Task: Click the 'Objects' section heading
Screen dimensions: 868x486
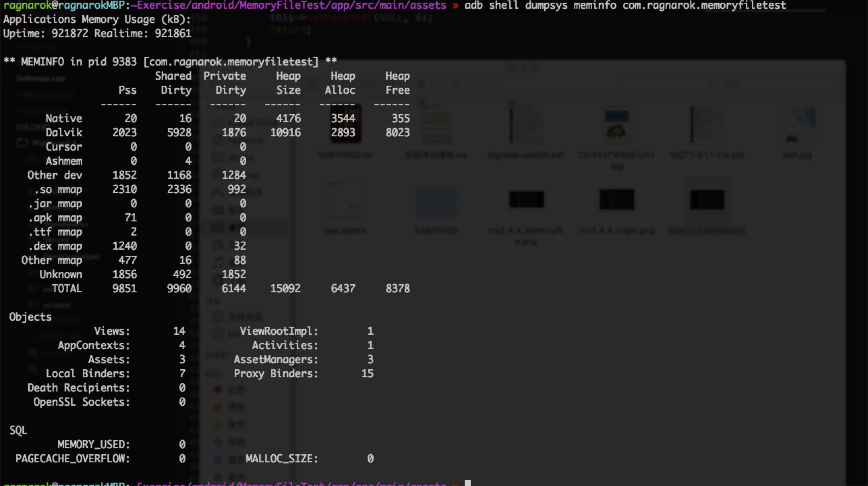Action: coord(30,317)
